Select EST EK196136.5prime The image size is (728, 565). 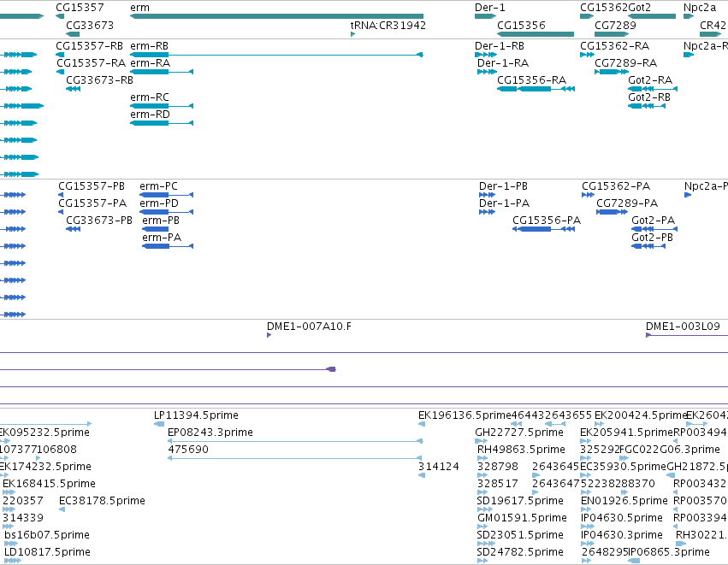(x=464, y=415)
